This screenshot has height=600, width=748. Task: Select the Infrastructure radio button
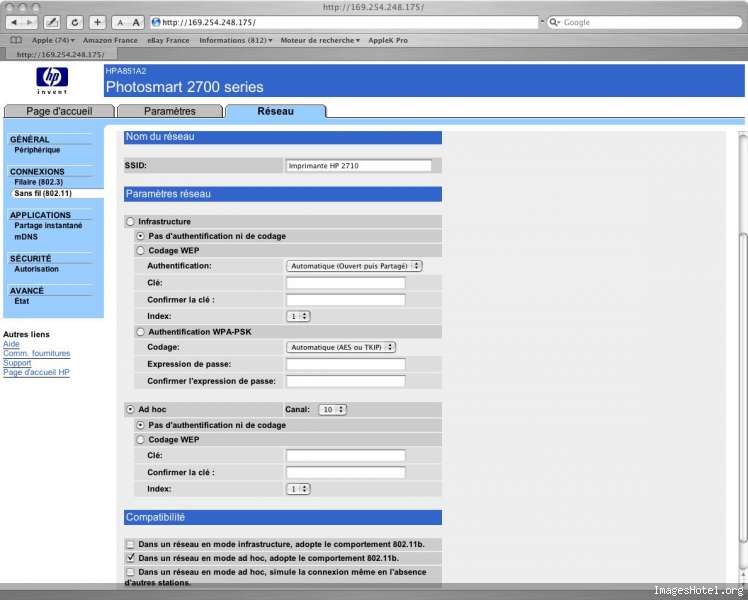(x=130, y=221)
